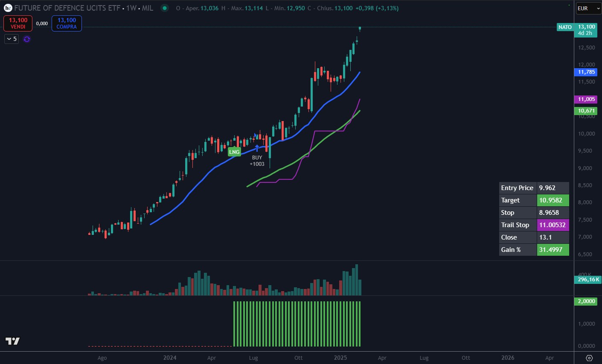Click the 2025 label on time axis

(340, 358)
